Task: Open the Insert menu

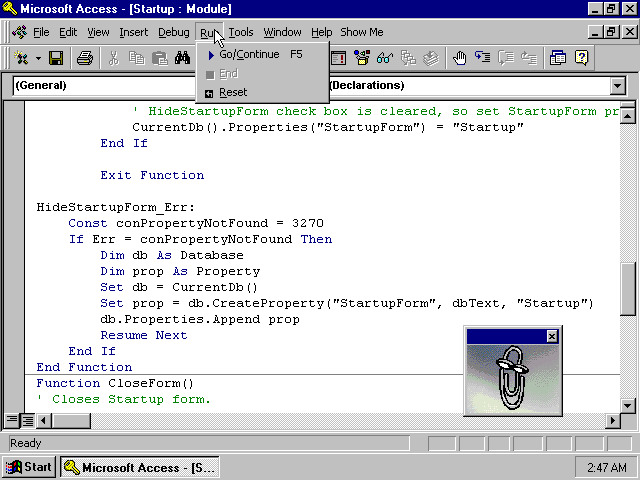Action: [x=133, y=32]
